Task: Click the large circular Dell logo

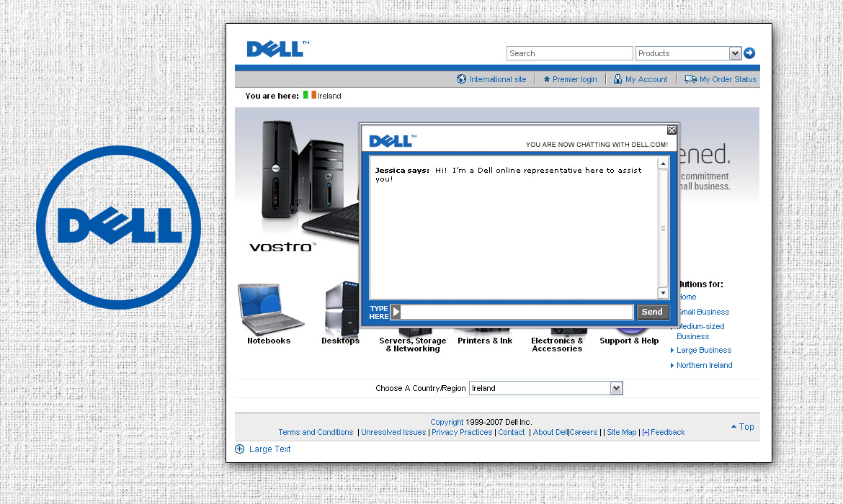Action: point(119,228)
